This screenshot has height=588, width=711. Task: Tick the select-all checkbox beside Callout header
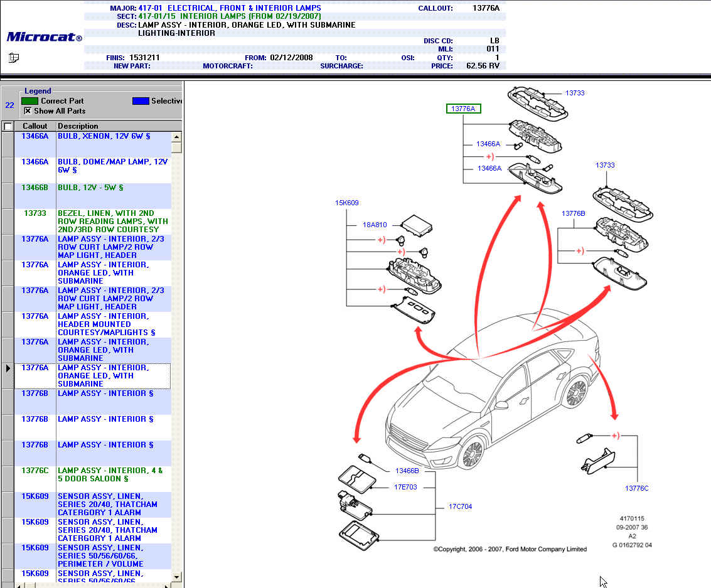pyautogui.click(x=8, y=126)
